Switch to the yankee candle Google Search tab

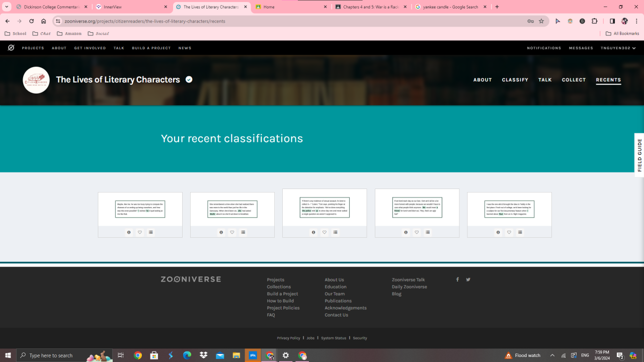coord(451,7)
